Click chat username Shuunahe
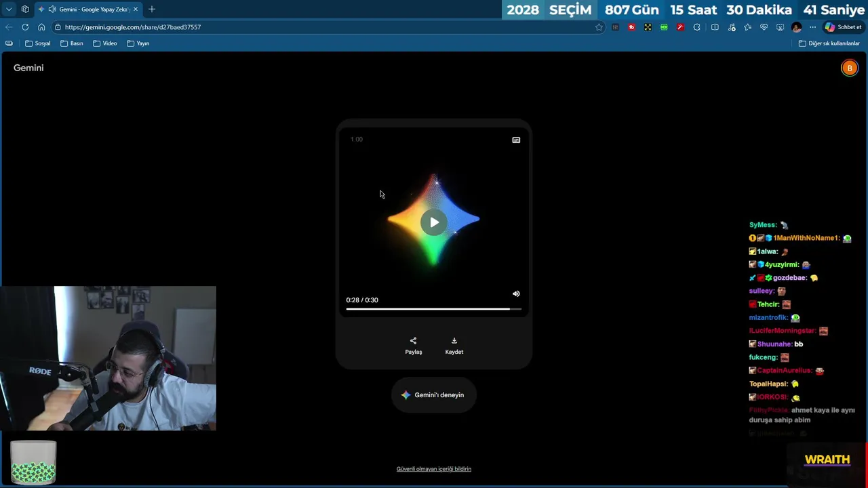868x488 pixels. (x=774, y=344)
